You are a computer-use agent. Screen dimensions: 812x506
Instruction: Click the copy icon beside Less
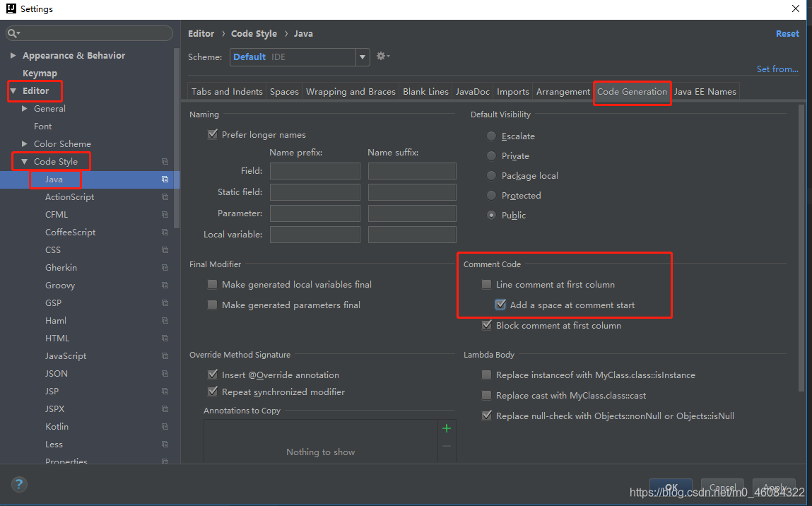pos(165,445)
